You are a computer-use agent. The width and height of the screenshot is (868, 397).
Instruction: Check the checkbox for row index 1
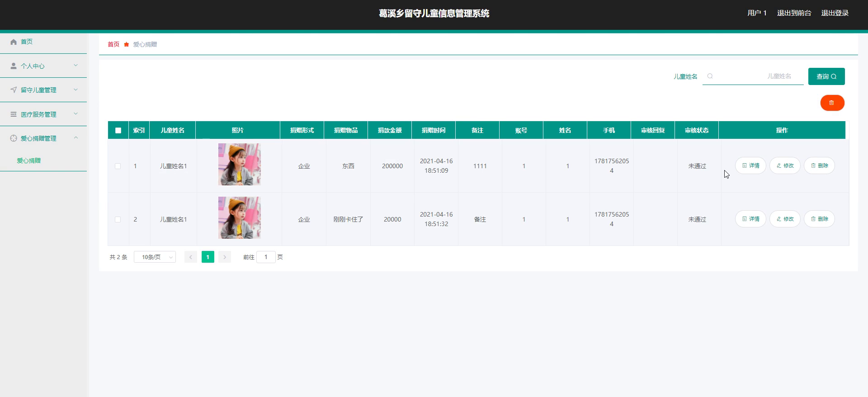tap(118, 166)
